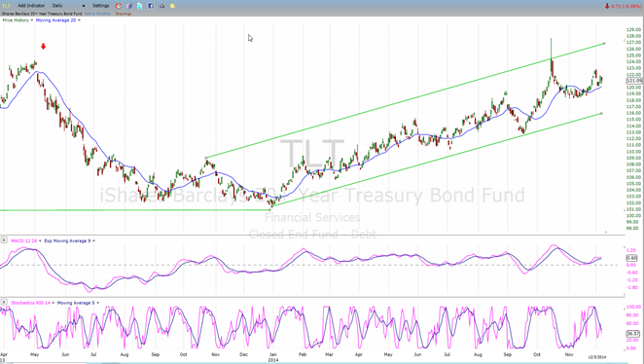Open the Settings menu
This screenshot has width=644, height=364.
(x=100, y=6)
